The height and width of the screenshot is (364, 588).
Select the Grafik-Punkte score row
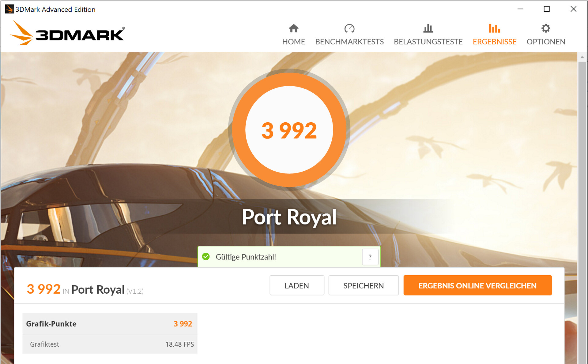point(110,324)
